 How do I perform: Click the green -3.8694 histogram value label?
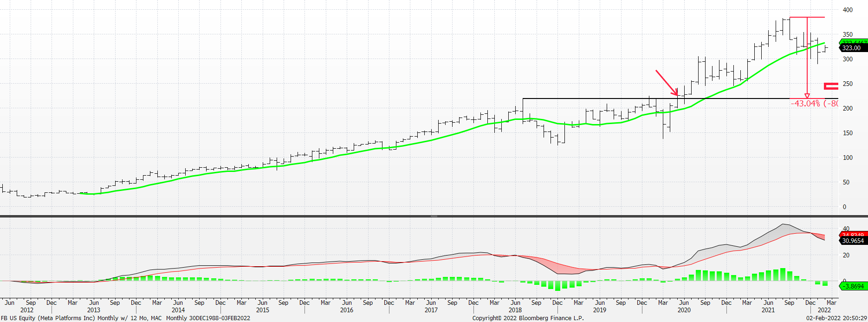pyautogui.click(x=853, y=286)
